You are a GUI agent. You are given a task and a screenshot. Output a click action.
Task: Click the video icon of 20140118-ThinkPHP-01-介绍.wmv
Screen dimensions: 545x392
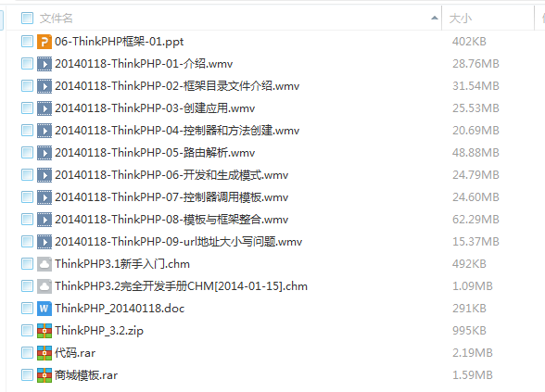click(x=44, y=64)
